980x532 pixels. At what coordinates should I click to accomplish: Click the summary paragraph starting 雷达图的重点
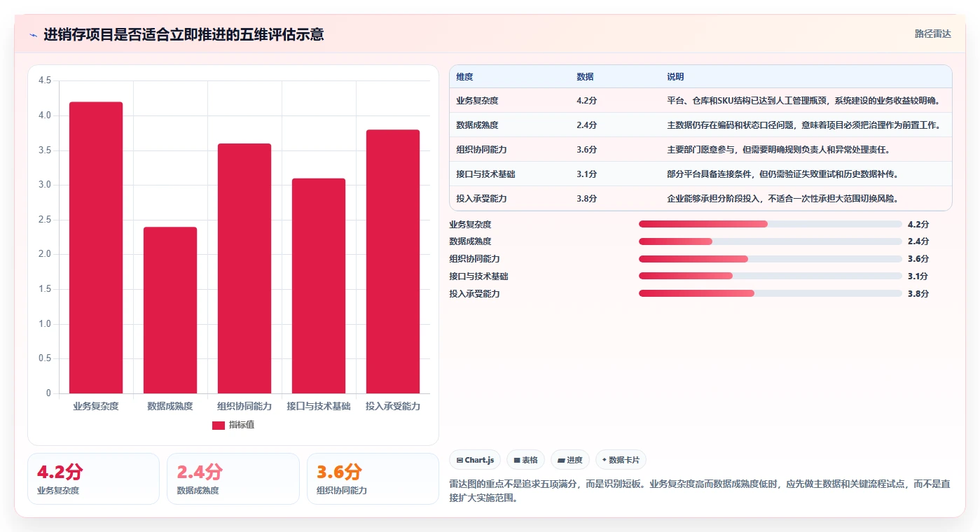tap(700, 491)
